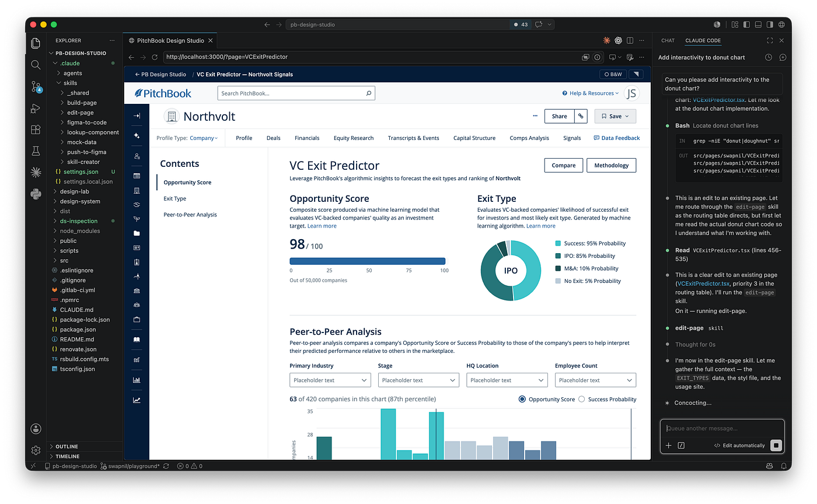Open the Stage dropdown
Screen dimensions: 817x504
point(418,380)
